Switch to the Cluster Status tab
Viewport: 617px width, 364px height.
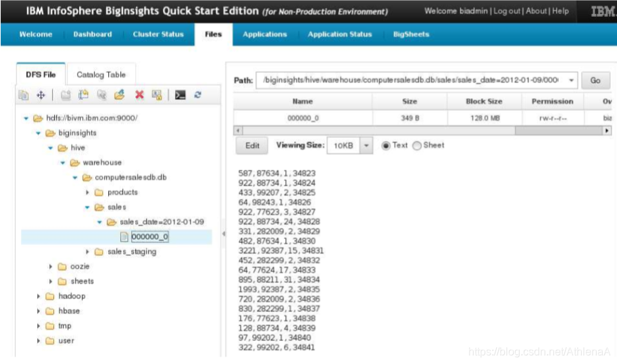tap(158, 34)
